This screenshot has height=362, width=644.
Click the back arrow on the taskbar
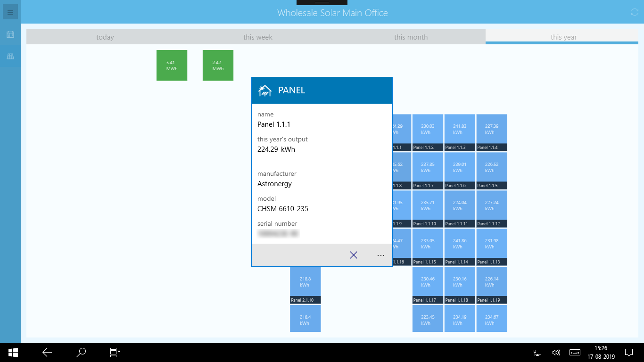46,352
